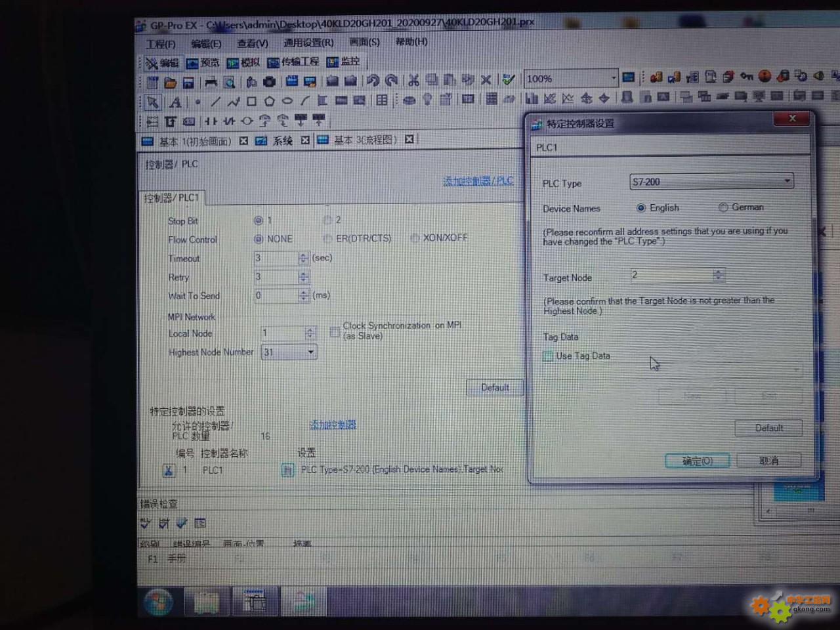Click the lamp part icon

click(x=427, y=99)
